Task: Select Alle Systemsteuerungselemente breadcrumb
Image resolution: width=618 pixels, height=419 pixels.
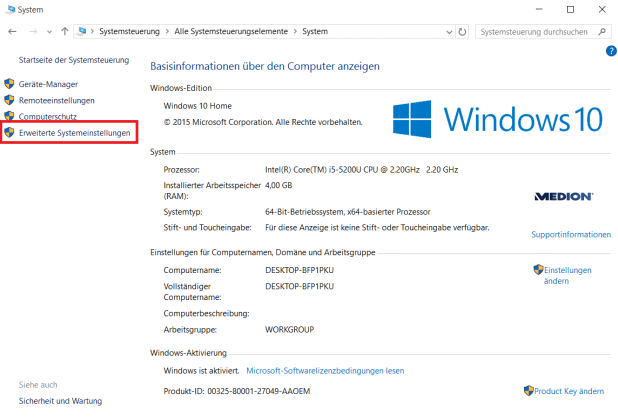Action: click(231, 32)
